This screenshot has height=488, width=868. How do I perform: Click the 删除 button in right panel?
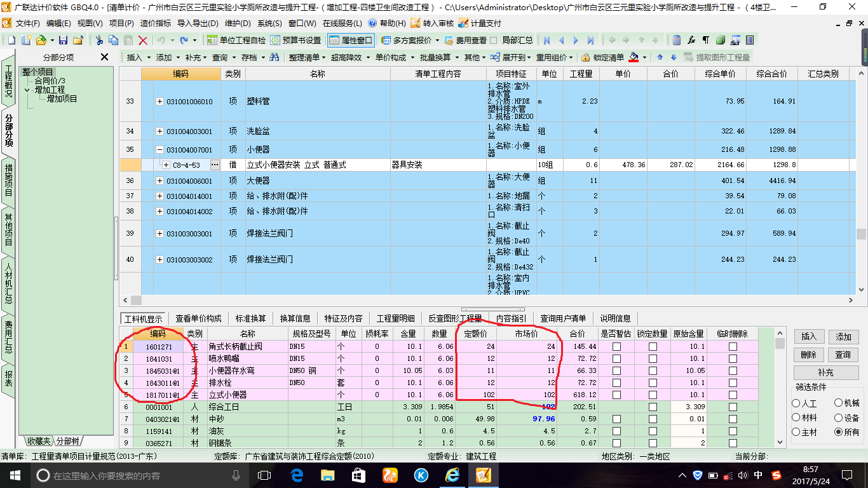(x=809, y=355)
